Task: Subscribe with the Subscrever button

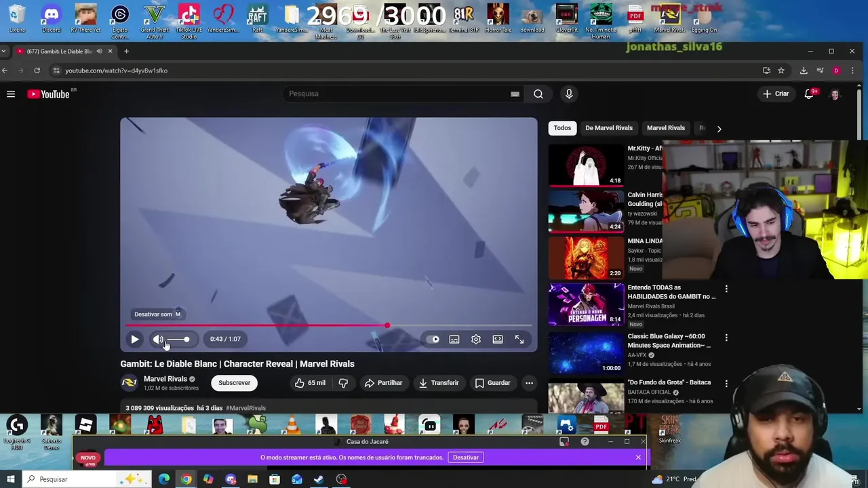Action: 234,383
